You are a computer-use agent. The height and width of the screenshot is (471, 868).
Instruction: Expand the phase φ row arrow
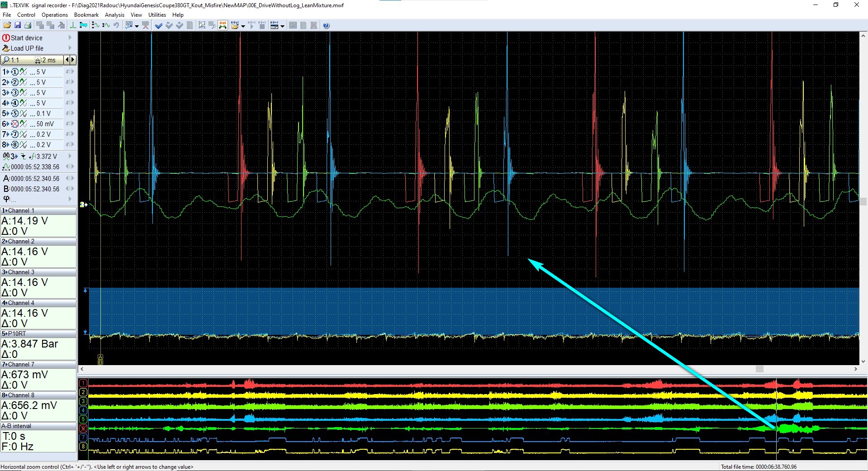70,199
